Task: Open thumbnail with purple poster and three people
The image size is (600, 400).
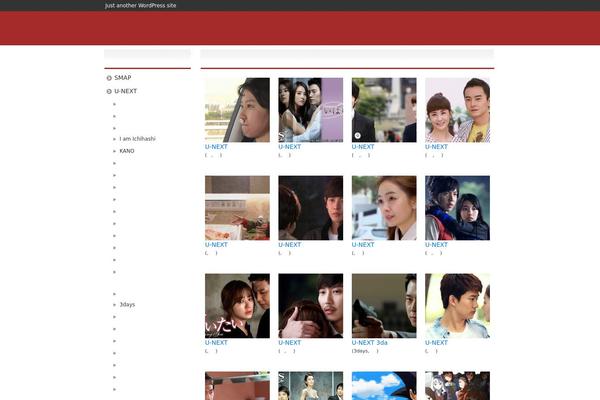Action: click(311, 110)
